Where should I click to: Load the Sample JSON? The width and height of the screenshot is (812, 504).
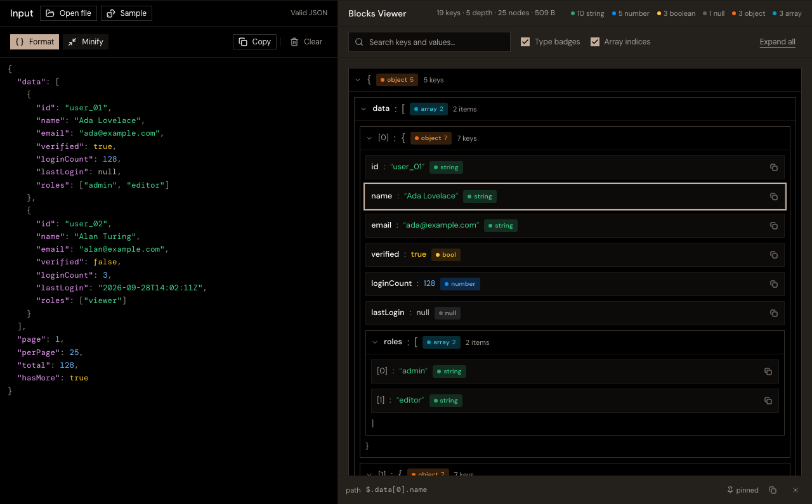coord(127,13)
